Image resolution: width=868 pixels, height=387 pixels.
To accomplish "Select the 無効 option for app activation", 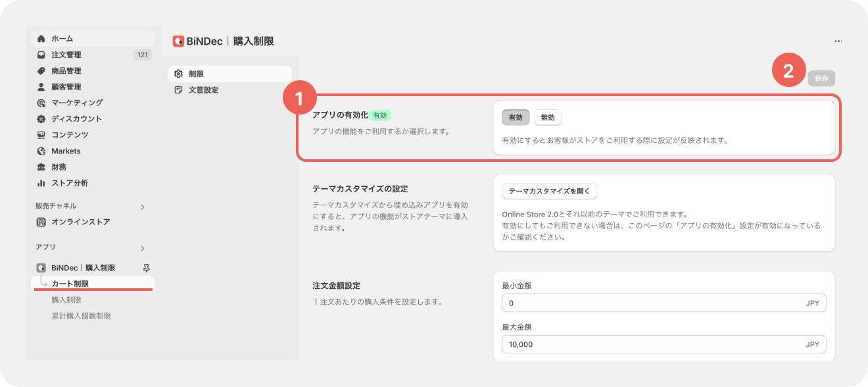I will (x=548, y=117).
